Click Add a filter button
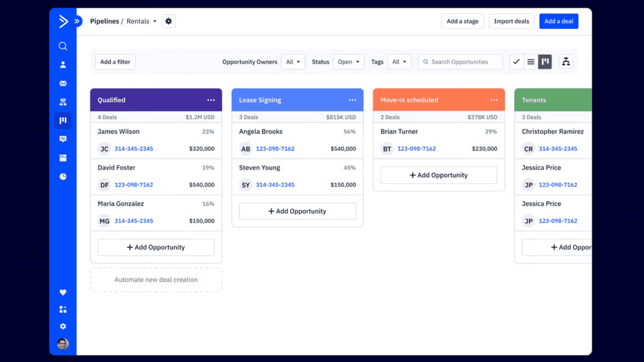This screenshot has width=644, height=362. click(115, 62)
